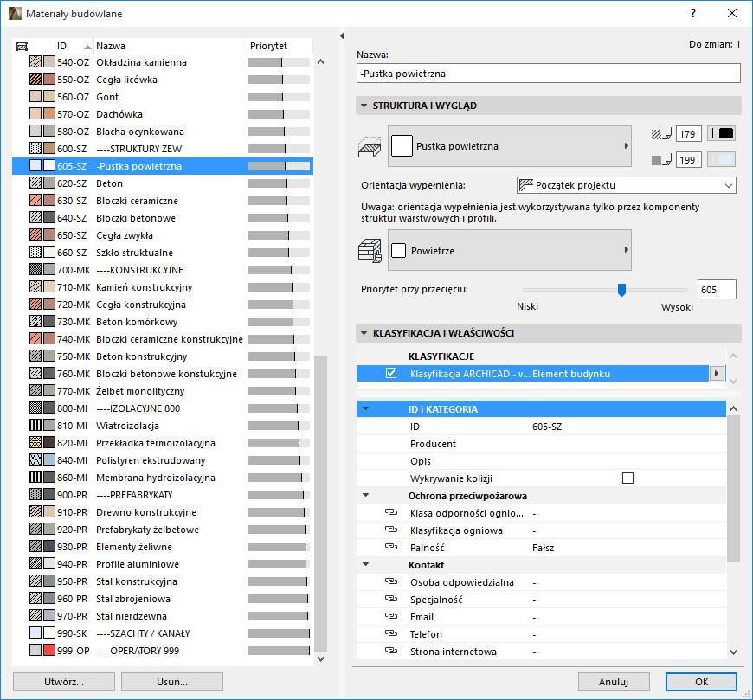753x700 pixels.
Task: Click link icon next to Osoba odpowiedzialna
Action: pos(391,581)
